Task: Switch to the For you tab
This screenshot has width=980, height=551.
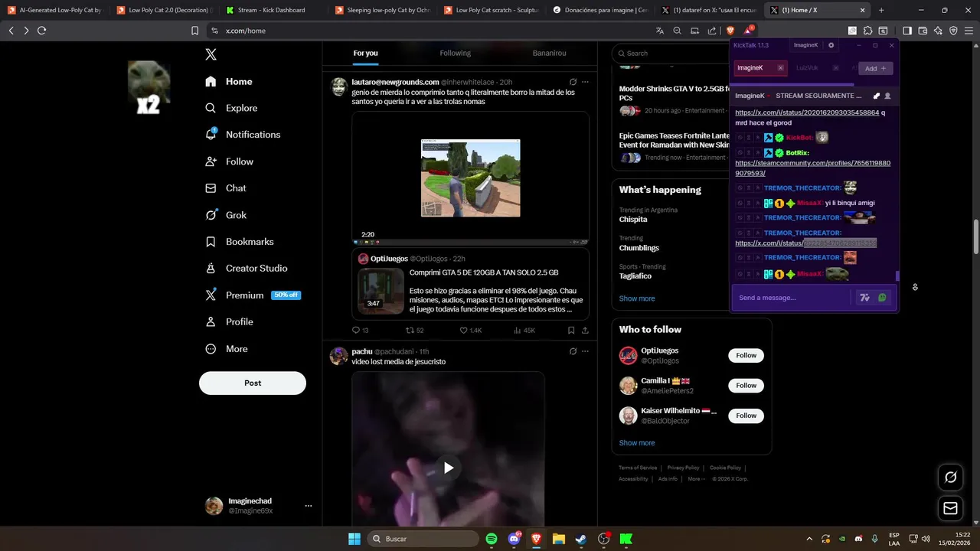Action: point(365,54)
